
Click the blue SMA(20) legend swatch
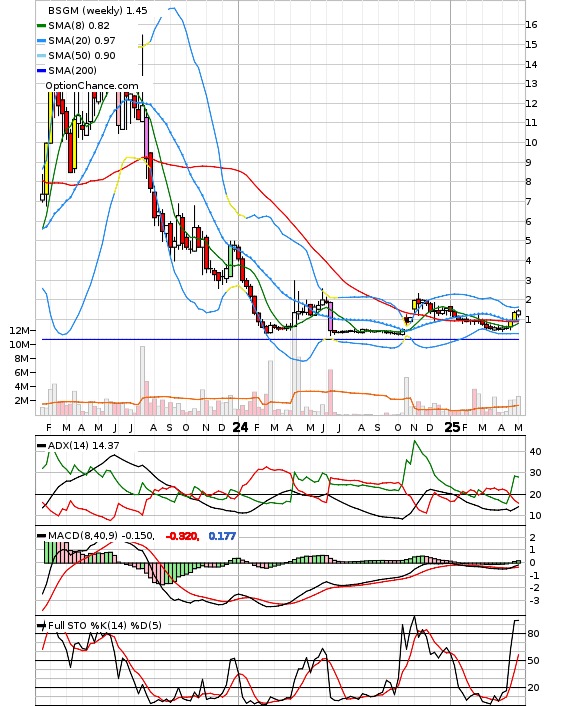pos(41,41)
